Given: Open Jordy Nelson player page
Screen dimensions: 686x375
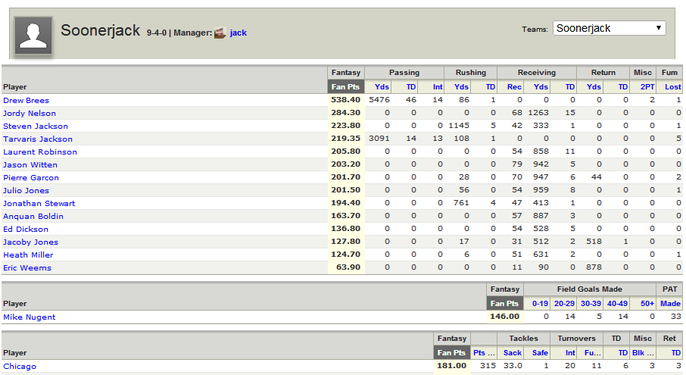Looking at the screenshot, I should pyautogui.click(x=29, y=113).
